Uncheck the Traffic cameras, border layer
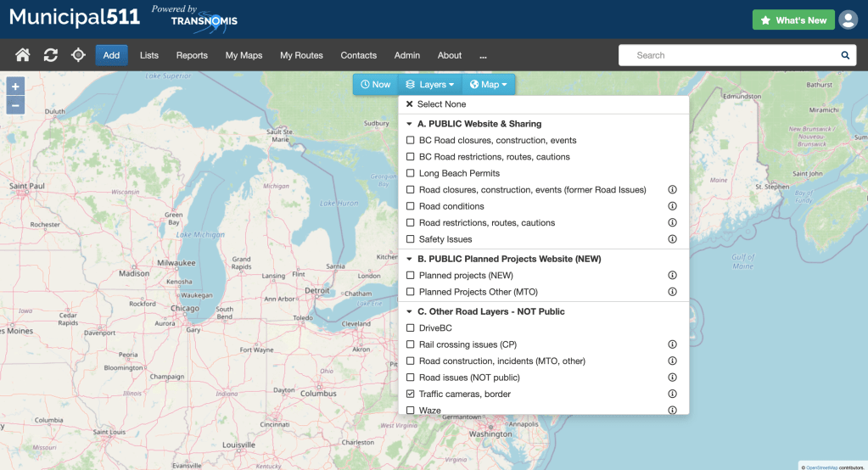This screenshot has width=868, height=470. [x=411, y=394]
